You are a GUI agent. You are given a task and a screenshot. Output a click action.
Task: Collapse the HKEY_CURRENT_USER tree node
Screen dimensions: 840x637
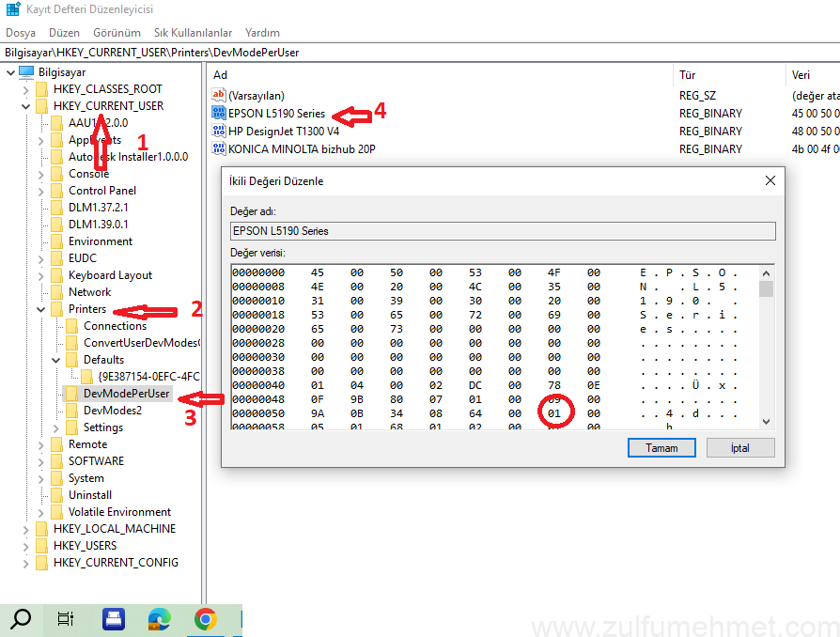pyautogui.click(x=25, y=106)
